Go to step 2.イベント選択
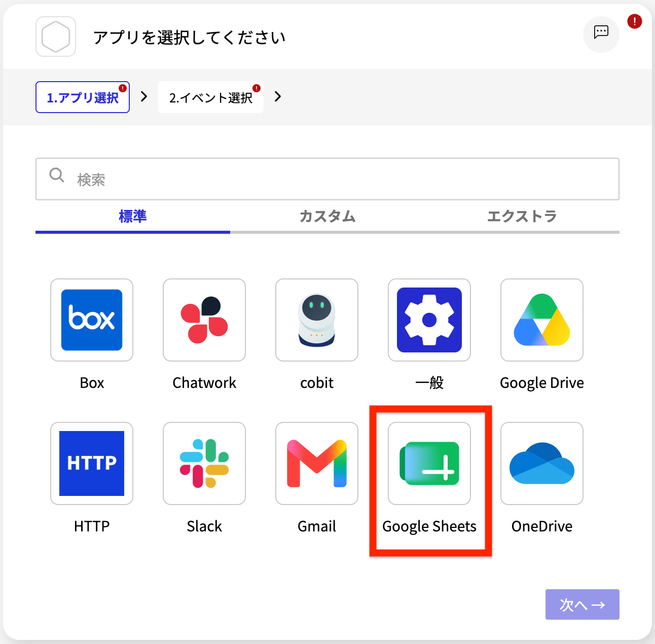 tap(211, 97)
